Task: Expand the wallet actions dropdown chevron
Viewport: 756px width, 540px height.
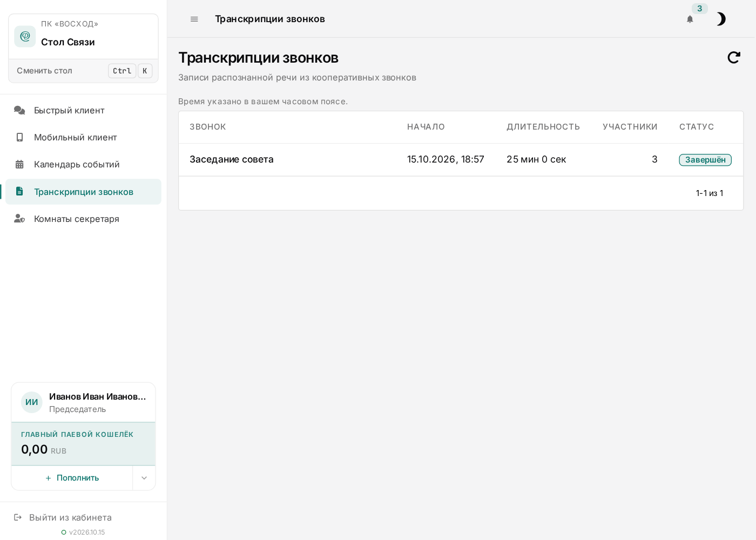Action: point(144,478)
